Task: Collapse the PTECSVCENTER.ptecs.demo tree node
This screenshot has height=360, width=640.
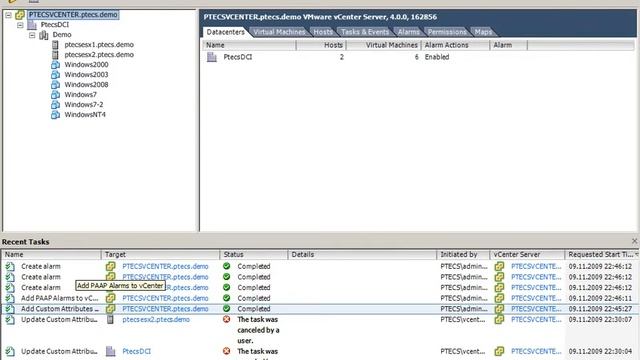Action: click(8, 15)
